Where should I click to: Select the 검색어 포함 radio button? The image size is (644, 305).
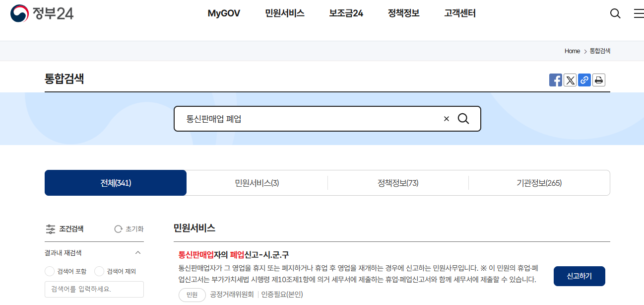[x=50, y=271]
